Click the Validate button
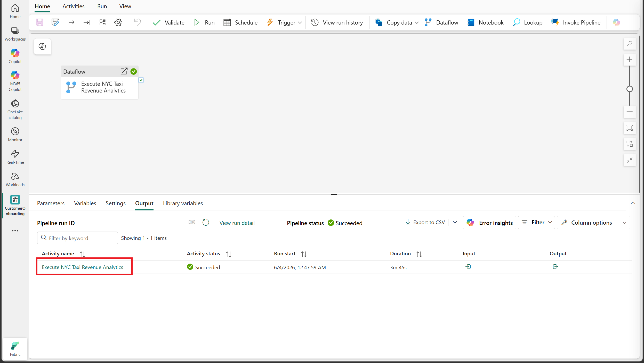 [168, 23]
